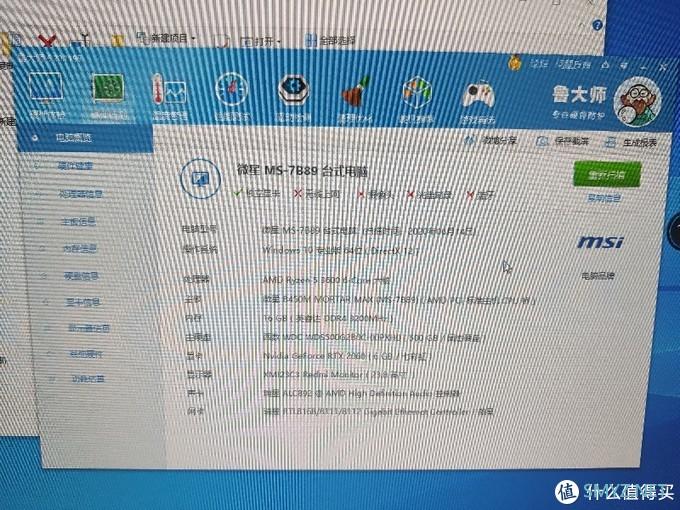Click the RTL8168 Gigabit Ethernet Controller value
This screenshot has width=680, height=510.
(378, 412)
